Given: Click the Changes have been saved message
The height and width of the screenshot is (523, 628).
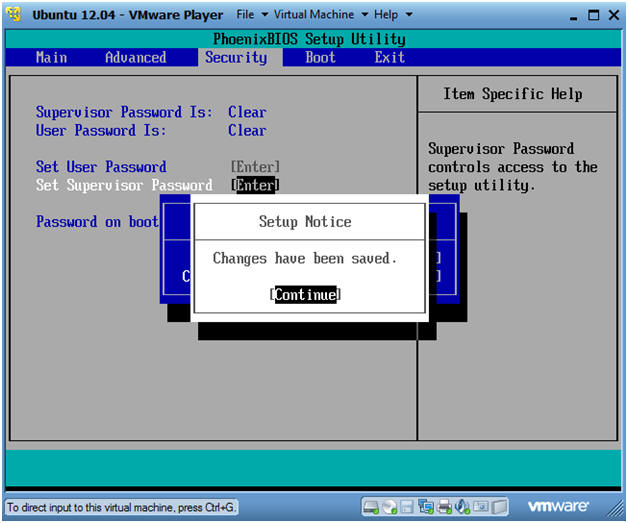Looking at the screenshot, I should 305,258.
